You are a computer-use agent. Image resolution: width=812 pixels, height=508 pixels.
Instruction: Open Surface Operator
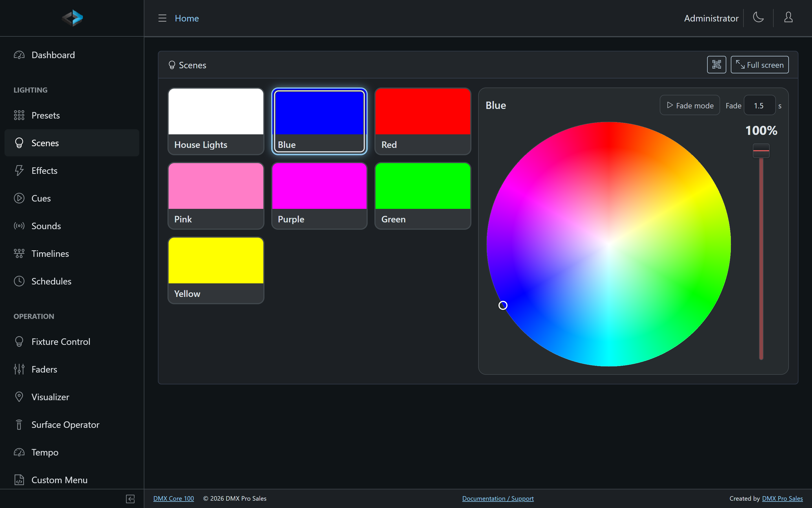pos(72,425)
